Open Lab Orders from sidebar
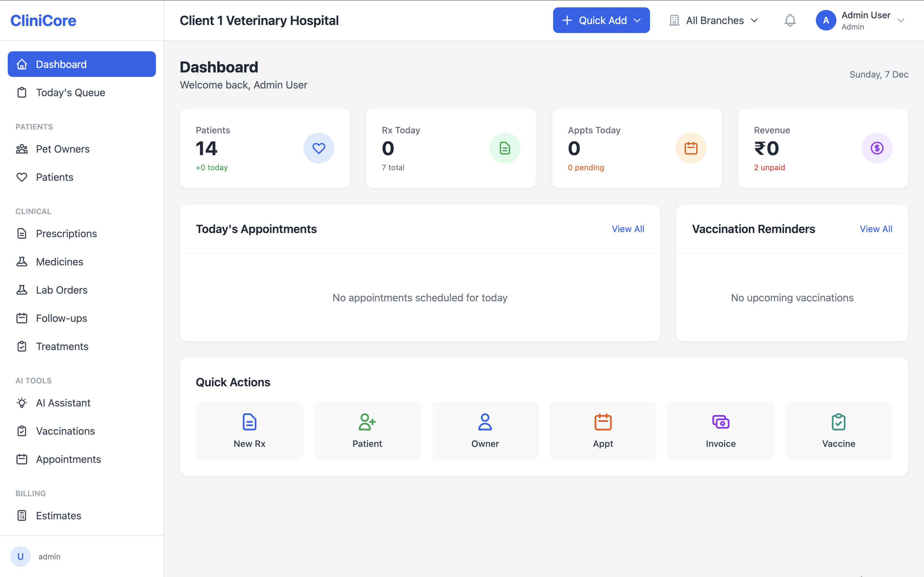924x577 pixels. point(62,290)
